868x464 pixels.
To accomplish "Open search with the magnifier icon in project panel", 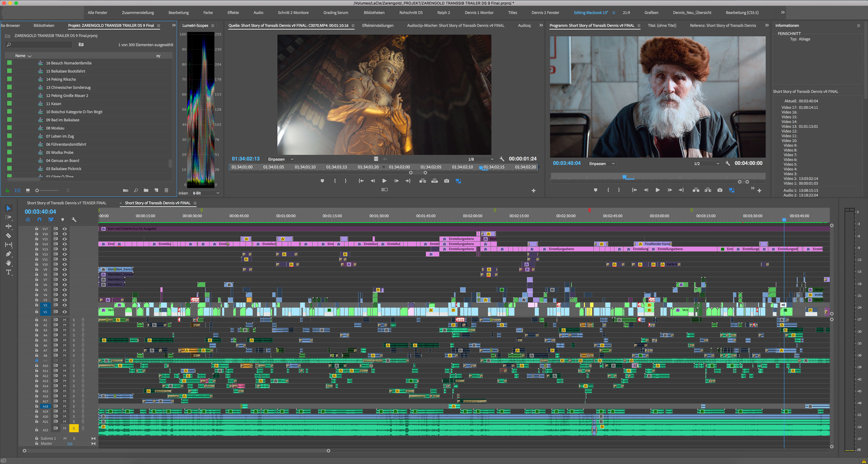I will (136, 190).
